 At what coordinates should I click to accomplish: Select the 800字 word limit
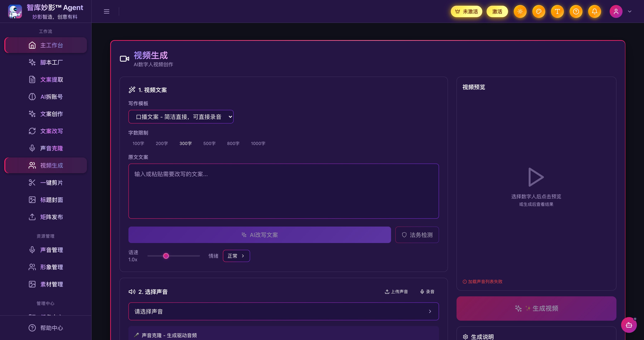(233, 144)
